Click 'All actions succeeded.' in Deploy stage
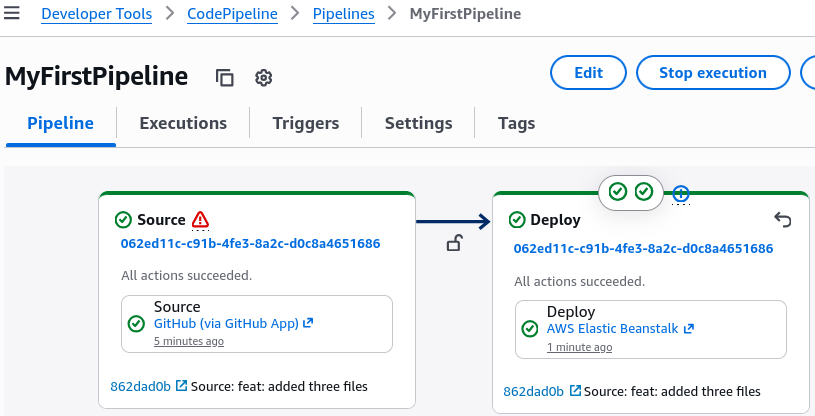Screen dimensions: 815x416 click(580, 281)
